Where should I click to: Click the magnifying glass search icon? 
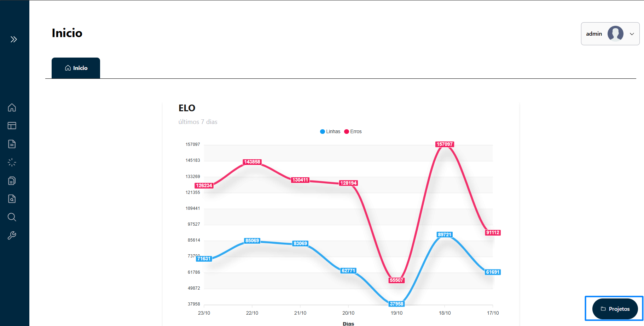[12, 217]
